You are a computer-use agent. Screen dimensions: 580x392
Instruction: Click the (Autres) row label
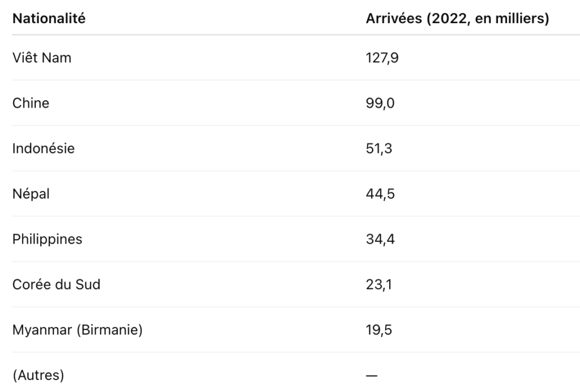click(x=38, y=376)
